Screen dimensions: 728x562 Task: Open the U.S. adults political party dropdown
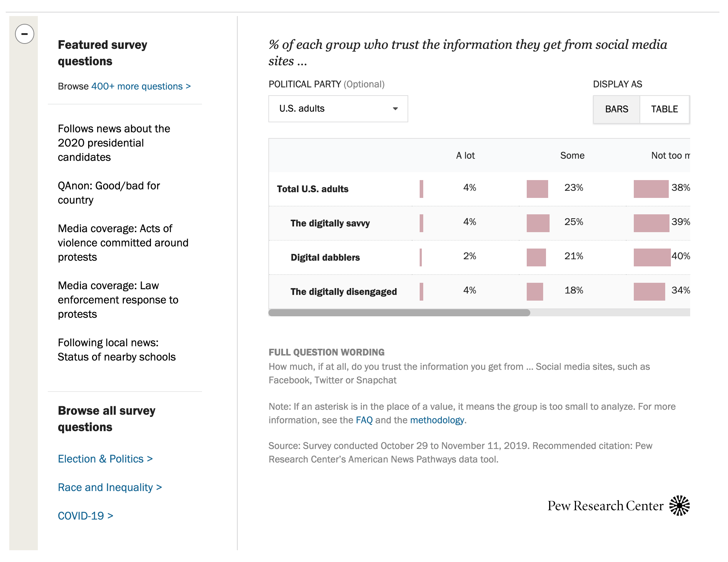pyautogui.click(x=337, y=109)
